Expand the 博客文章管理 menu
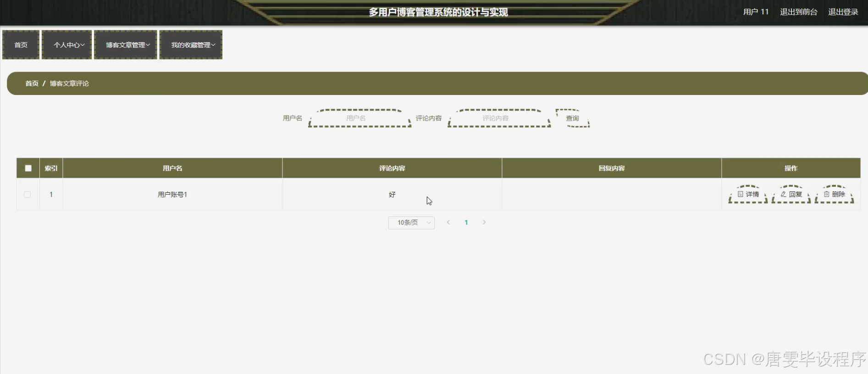The image size is (868, 374). (126, 45)
